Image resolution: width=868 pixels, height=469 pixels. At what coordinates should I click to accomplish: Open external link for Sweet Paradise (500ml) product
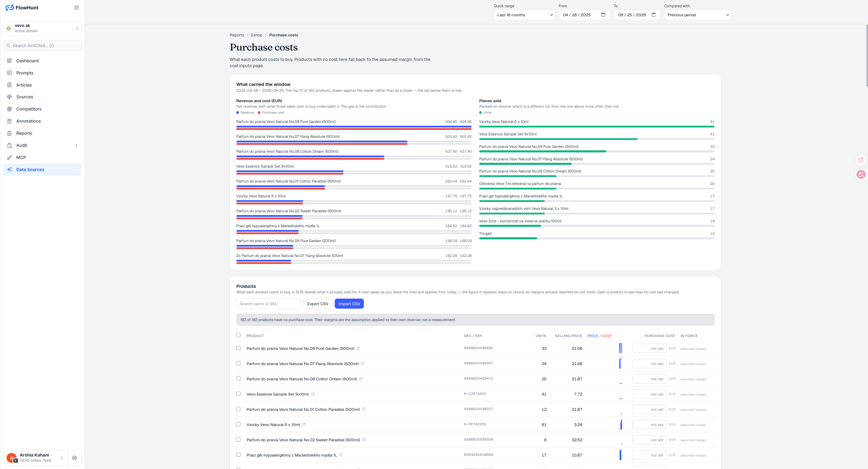pyautogui.click(x=364, y=440)
